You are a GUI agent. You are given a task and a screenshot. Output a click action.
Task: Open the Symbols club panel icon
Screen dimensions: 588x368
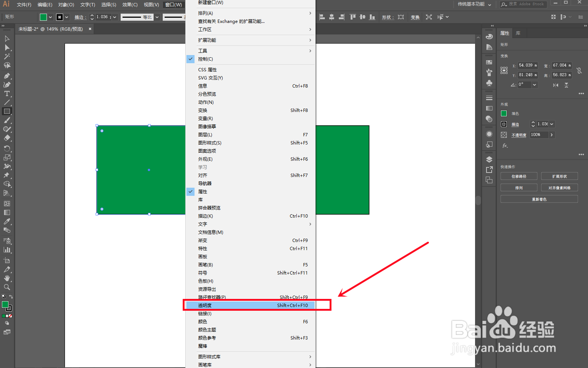point(489,83)
